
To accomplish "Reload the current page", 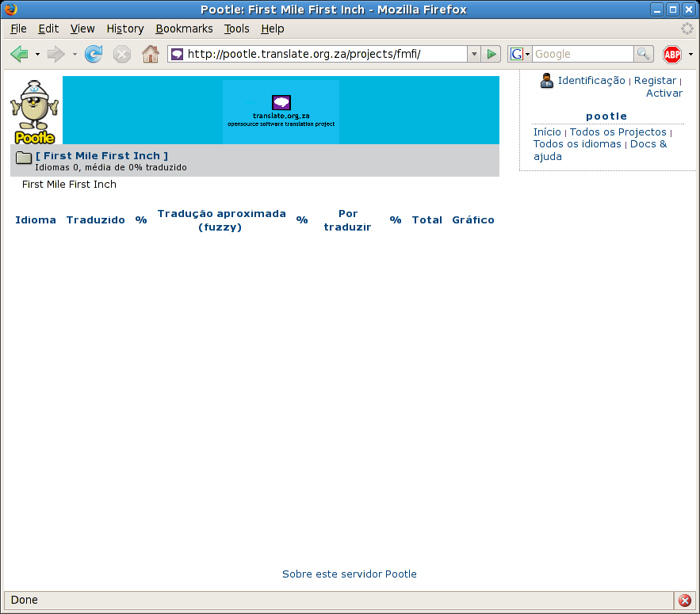I will (94, 54).
